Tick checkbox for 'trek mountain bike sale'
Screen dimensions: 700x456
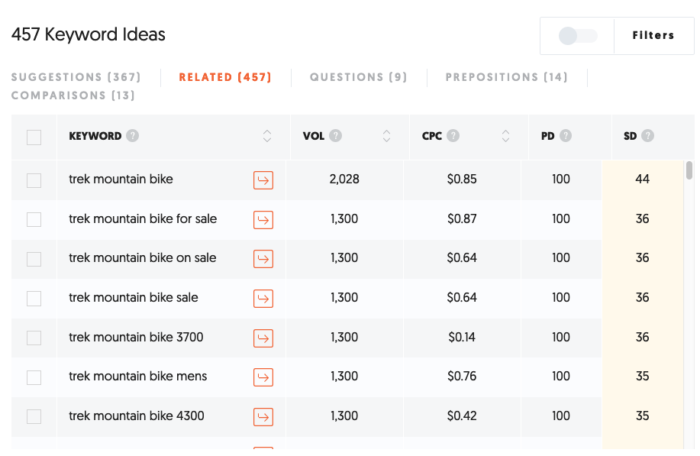pyautogui.click(x=34, y=298)
